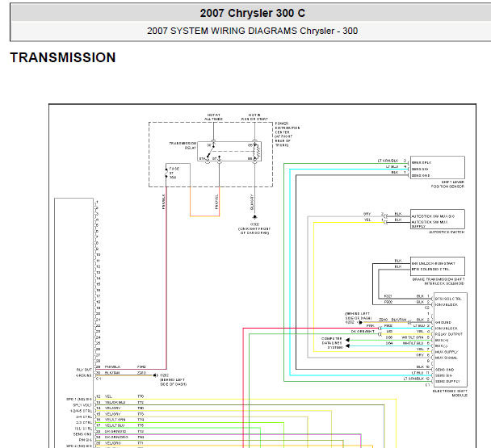Image resolution: width=491 pixels, height=448 pixels.
Task: Click the Autostick Switch label
Action: click(x=447, y=232)
